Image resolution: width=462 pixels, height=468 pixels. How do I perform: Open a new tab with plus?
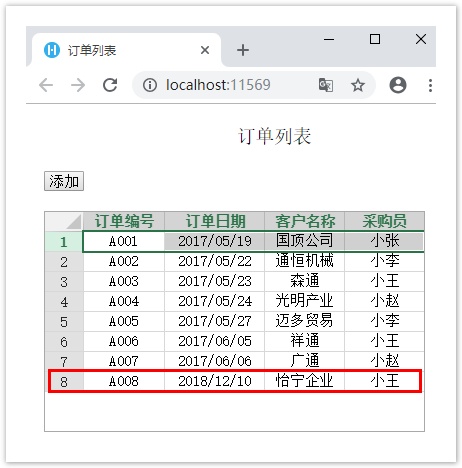[x=243, y=50]
